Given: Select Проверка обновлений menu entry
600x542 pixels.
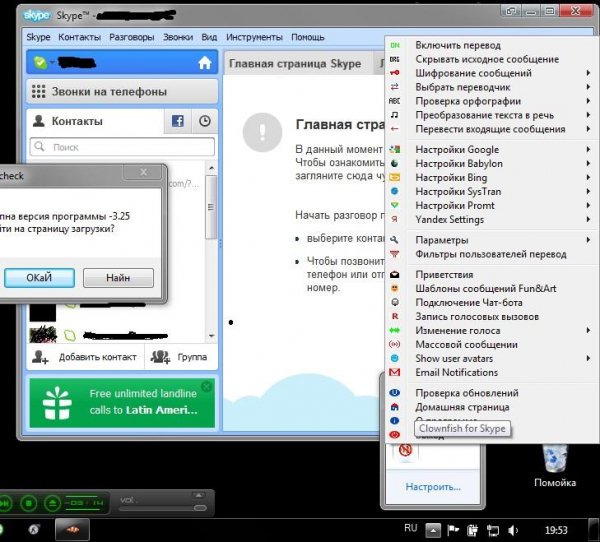Looking at the screenshot, I should (467, 393).
